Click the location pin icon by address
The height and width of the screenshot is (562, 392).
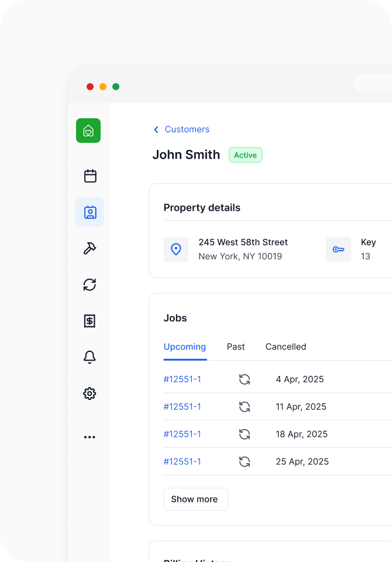point(176,249)
